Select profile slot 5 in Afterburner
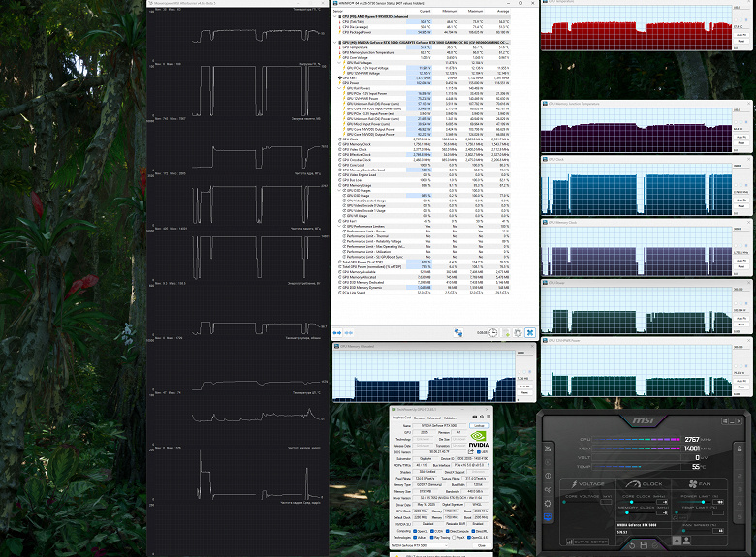This screenshot has width=756, height=557. 740,516
